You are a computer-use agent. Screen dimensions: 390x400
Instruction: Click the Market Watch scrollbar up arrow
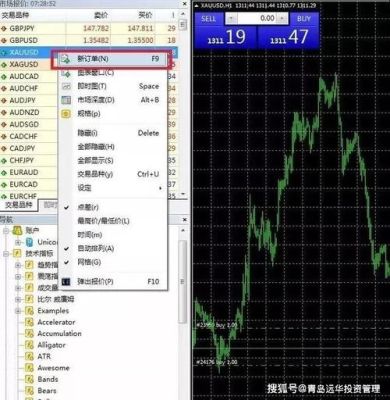click(x=183, y=14)
